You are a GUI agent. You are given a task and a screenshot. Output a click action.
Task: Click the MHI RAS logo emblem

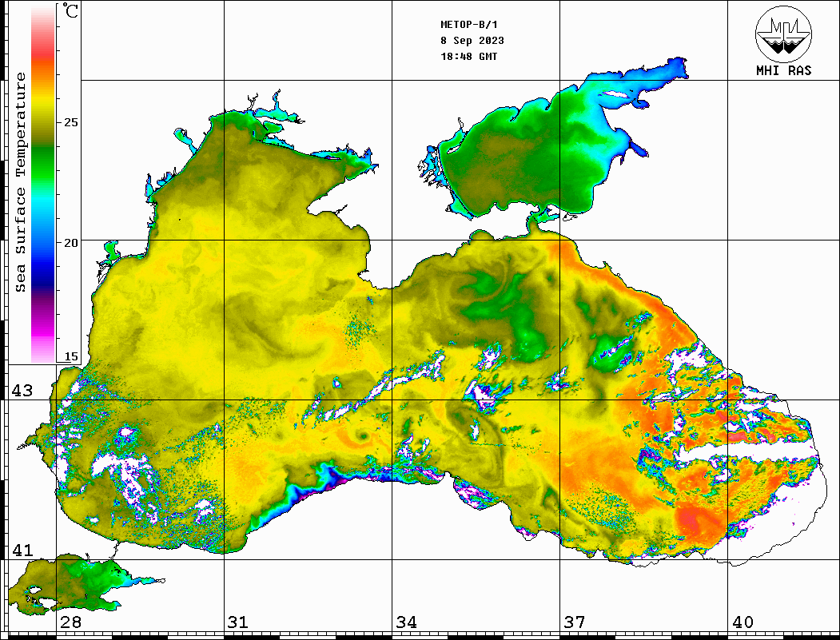pos(783,34)
